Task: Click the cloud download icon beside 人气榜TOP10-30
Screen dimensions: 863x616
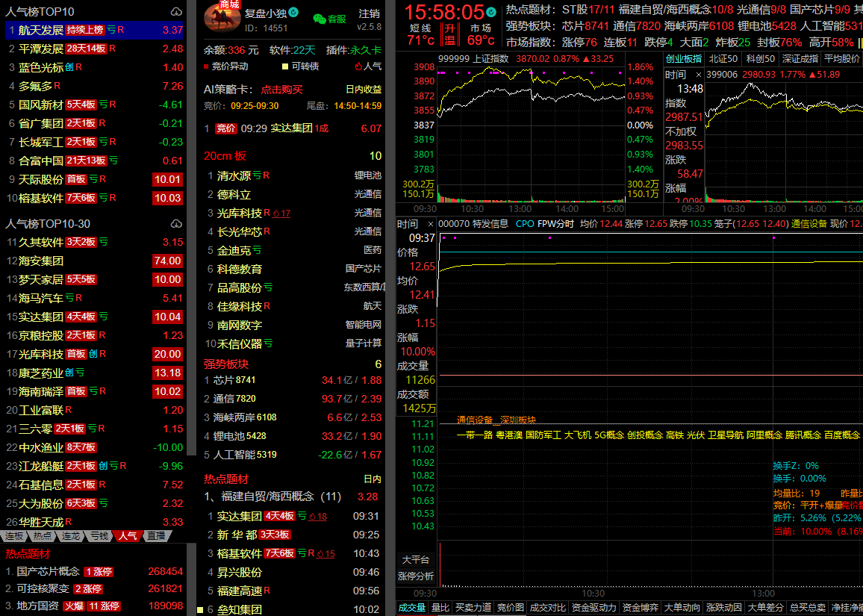Action: click(x=176, y=224)
